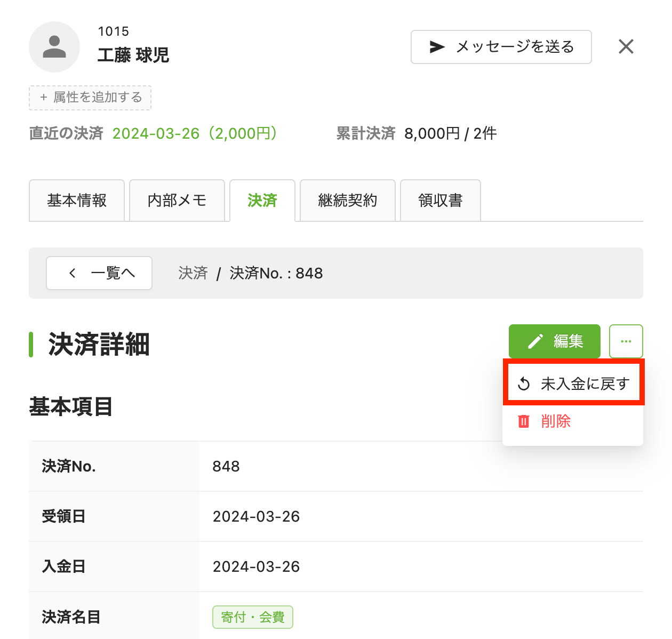Click the green 編集 button

555,341
